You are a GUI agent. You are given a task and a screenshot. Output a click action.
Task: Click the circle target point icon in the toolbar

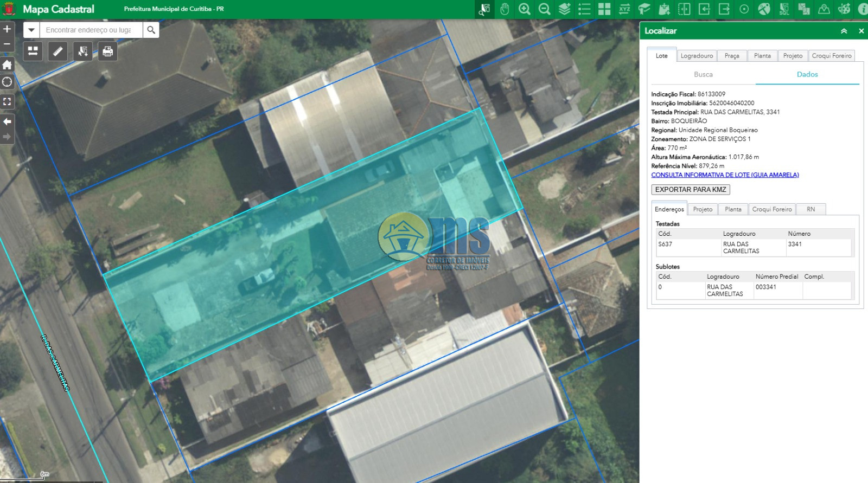pyautogui.click(x=744, y=9)
